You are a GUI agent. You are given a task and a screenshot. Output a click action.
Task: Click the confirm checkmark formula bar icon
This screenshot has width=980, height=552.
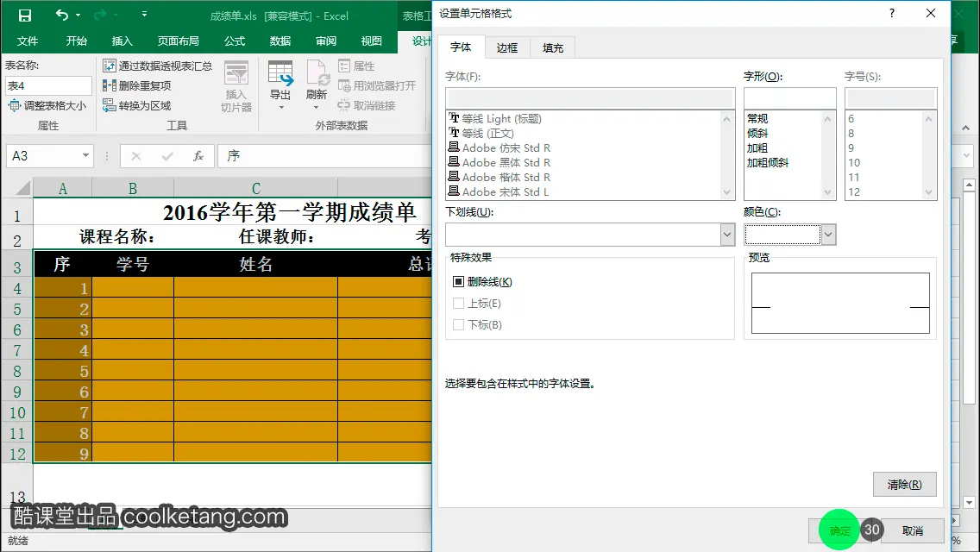166,155
